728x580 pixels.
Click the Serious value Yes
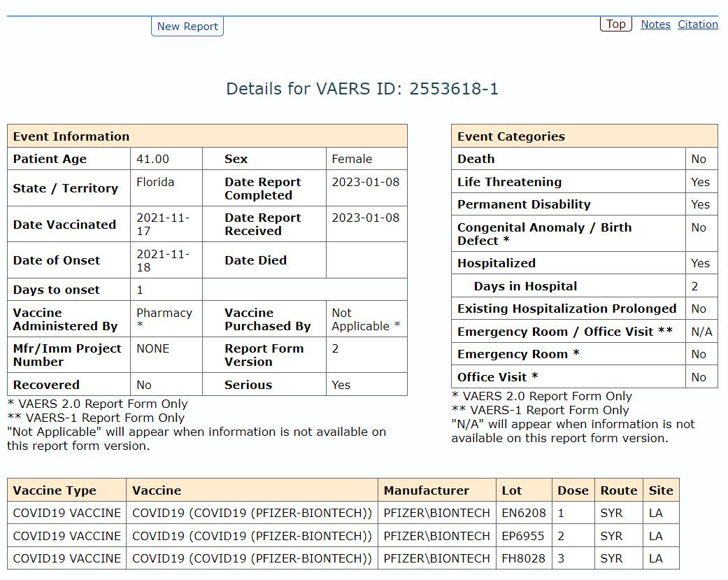(341, 385)
